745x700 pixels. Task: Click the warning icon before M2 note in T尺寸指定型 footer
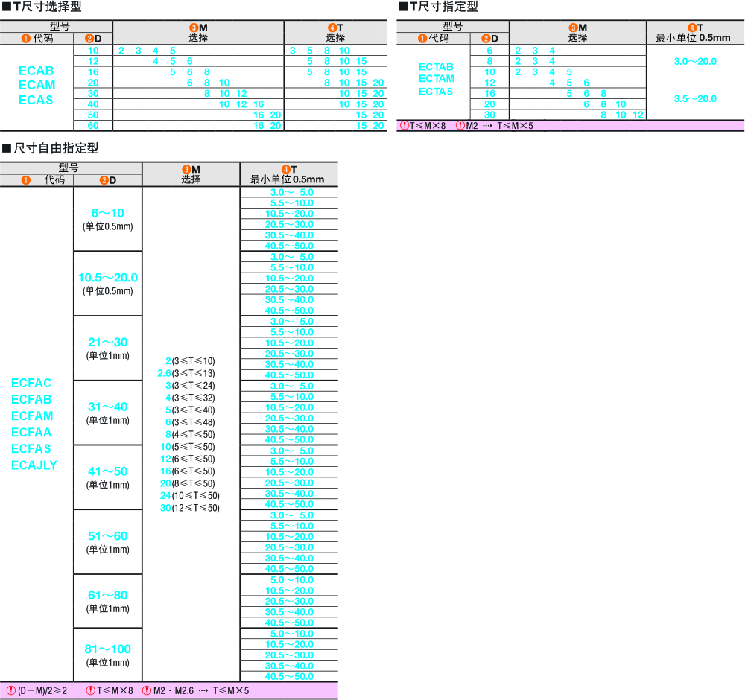coord(460,125)
